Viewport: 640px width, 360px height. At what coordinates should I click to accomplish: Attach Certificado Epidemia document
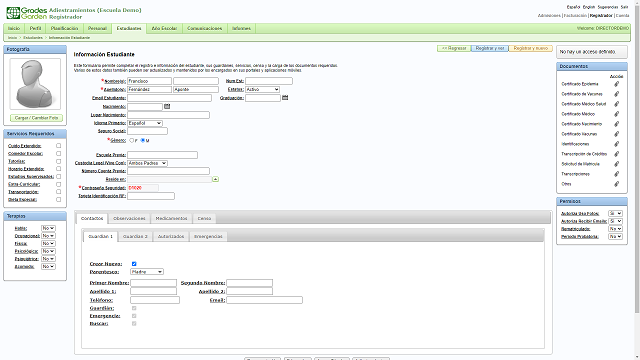click(616, 84)
